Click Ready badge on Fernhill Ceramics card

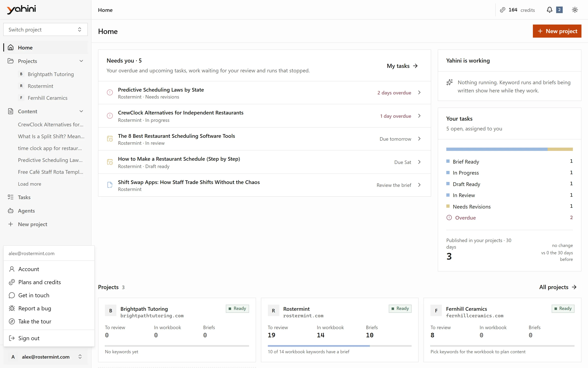[563, 309]
